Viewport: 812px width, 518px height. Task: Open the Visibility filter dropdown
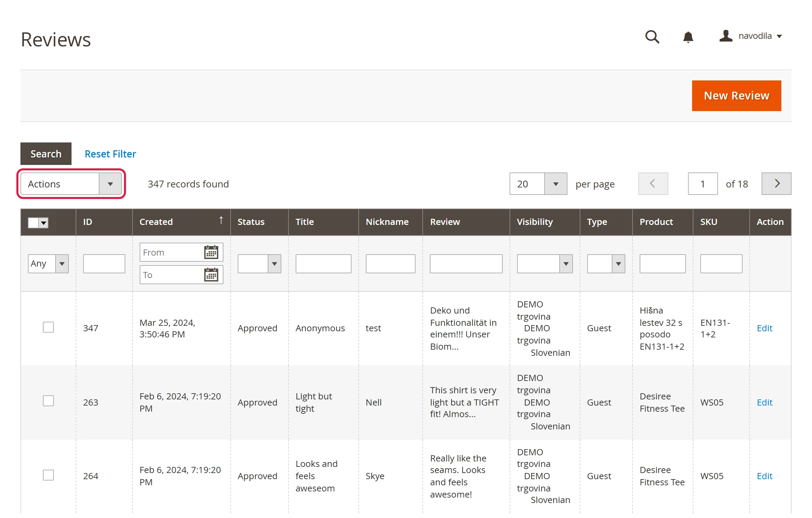tap(545, 263)
